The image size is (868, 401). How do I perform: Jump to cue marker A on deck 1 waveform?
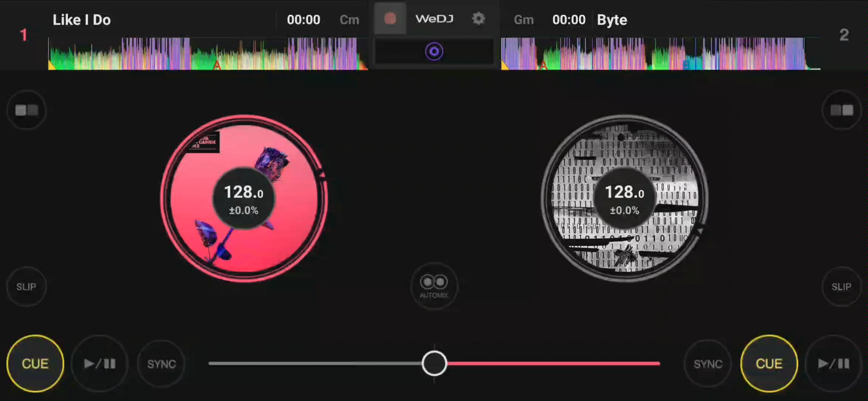(x=217, y=66)
